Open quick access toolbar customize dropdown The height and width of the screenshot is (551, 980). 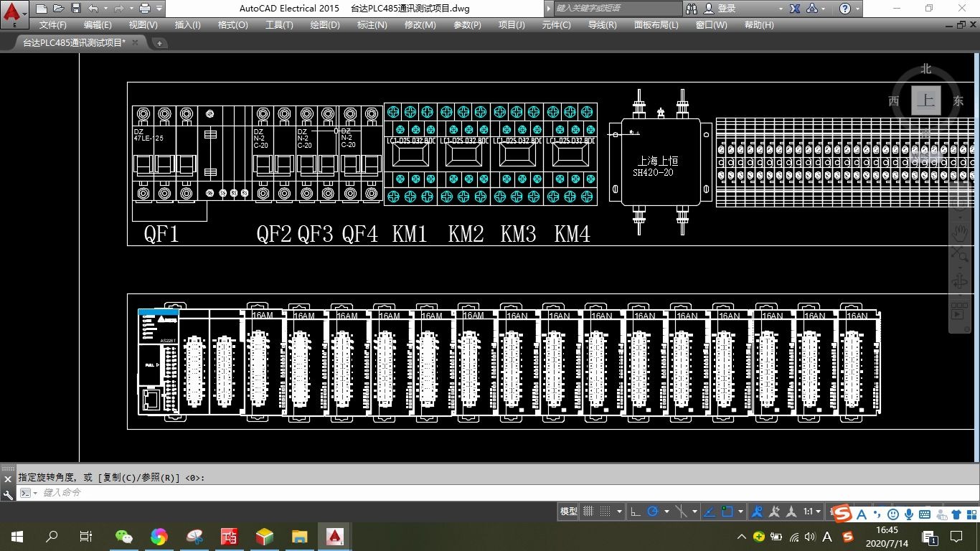159,9
